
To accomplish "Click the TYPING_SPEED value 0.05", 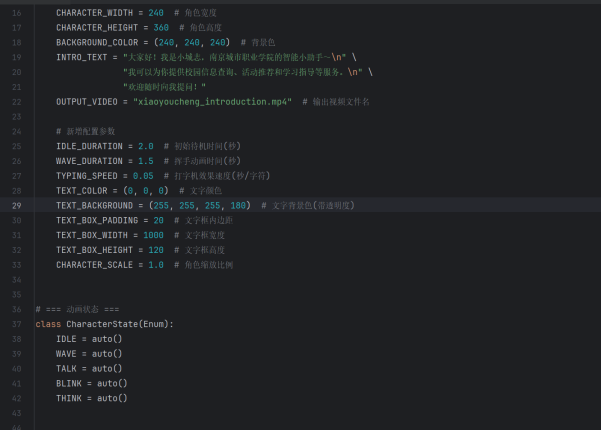I will 143,175.
